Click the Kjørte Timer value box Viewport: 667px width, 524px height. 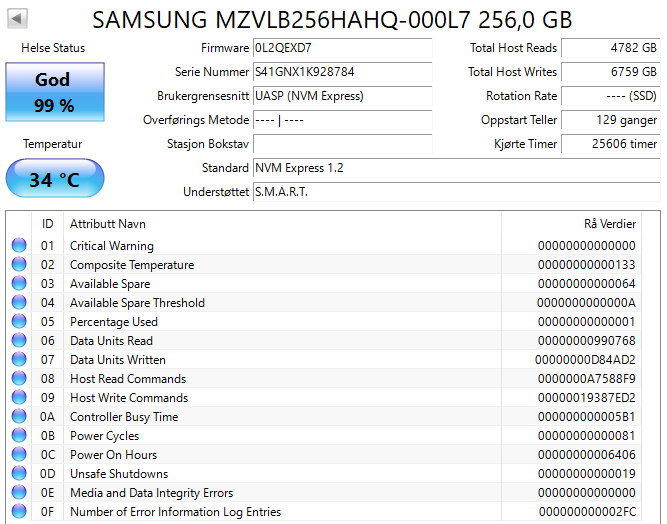click(x=610, y=144)
